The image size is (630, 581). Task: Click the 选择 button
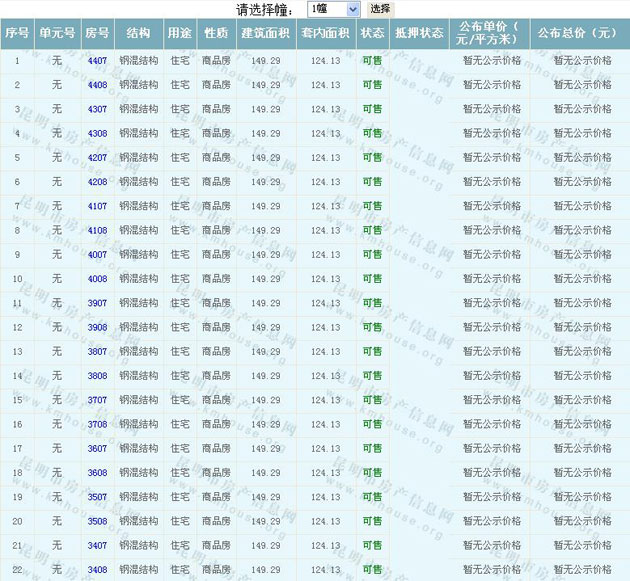pos(380,9)
